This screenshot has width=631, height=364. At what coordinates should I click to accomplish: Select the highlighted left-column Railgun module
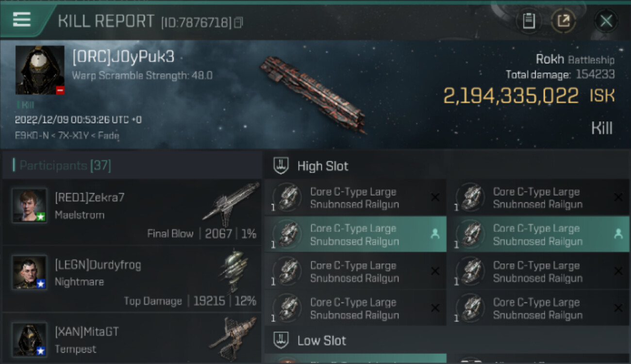[355, 234]
